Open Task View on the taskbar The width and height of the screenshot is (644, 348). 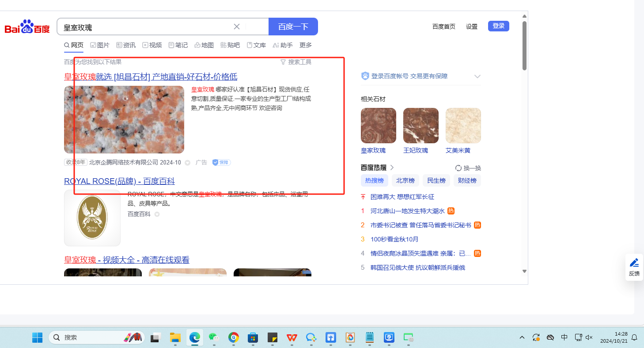click(155, 337)
